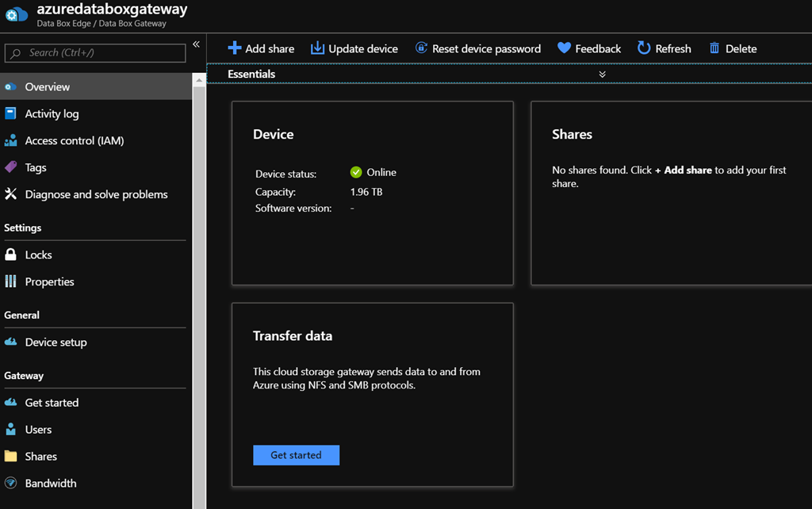The width and height of the screenshot is (812, 509).
Task: Click the Add share plus icon
Action: [x=235, y=48]
